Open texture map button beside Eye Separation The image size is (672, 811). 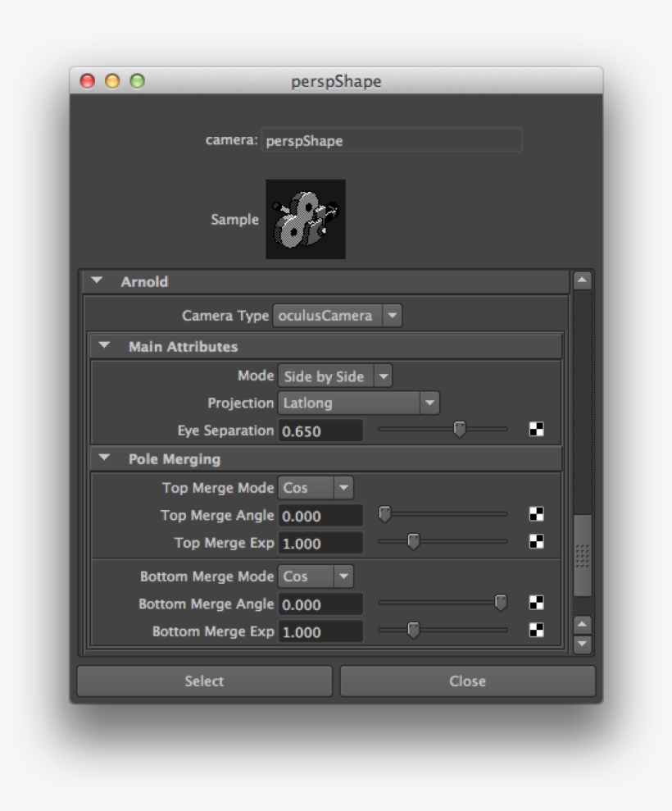(x=537, y=430)
